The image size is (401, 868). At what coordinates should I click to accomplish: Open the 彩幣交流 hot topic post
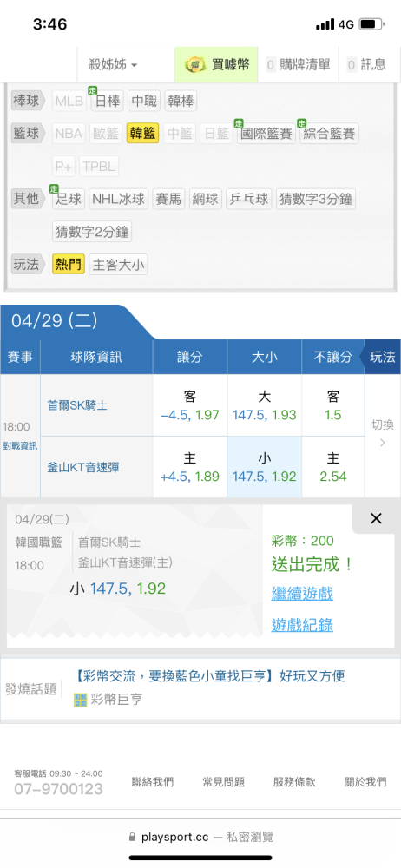coord(209,676)
